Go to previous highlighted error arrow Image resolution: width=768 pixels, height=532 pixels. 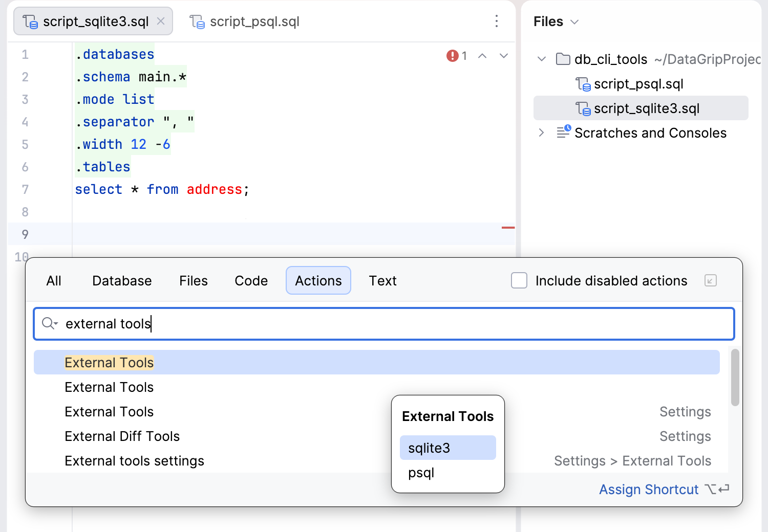coord(482,56)
